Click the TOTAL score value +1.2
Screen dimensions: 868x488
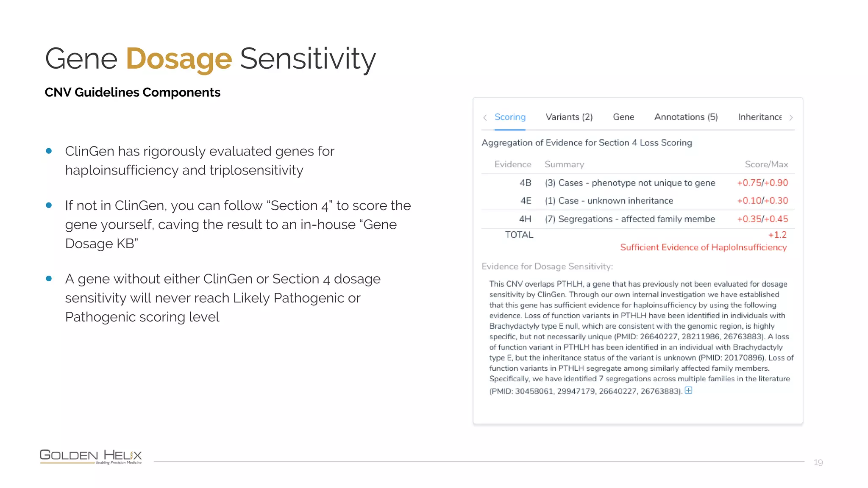pyautogui.click(x=777, y=235)
